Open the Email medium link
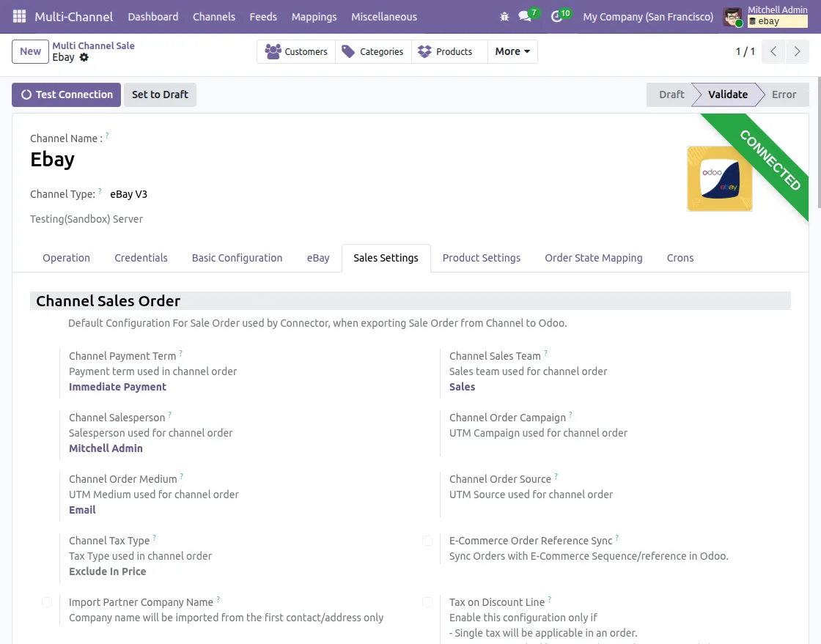The image size is (821, 644). pos(82,510)
